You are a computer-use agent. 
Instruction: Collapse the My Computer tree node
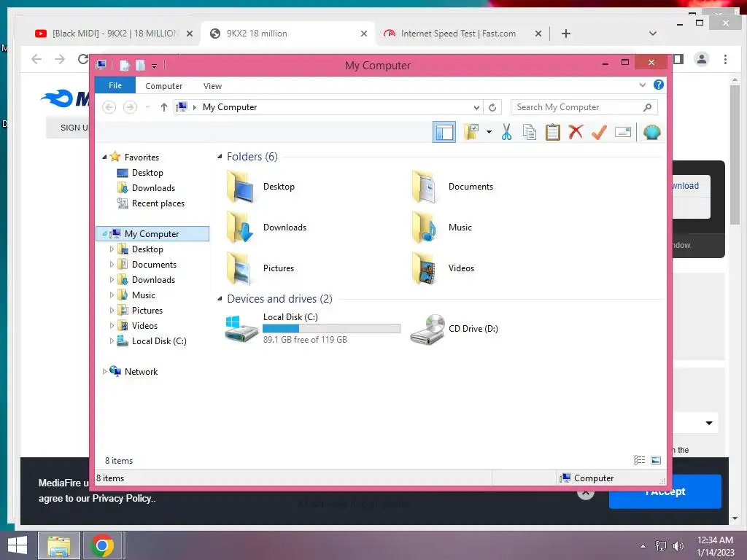(104, 234)
